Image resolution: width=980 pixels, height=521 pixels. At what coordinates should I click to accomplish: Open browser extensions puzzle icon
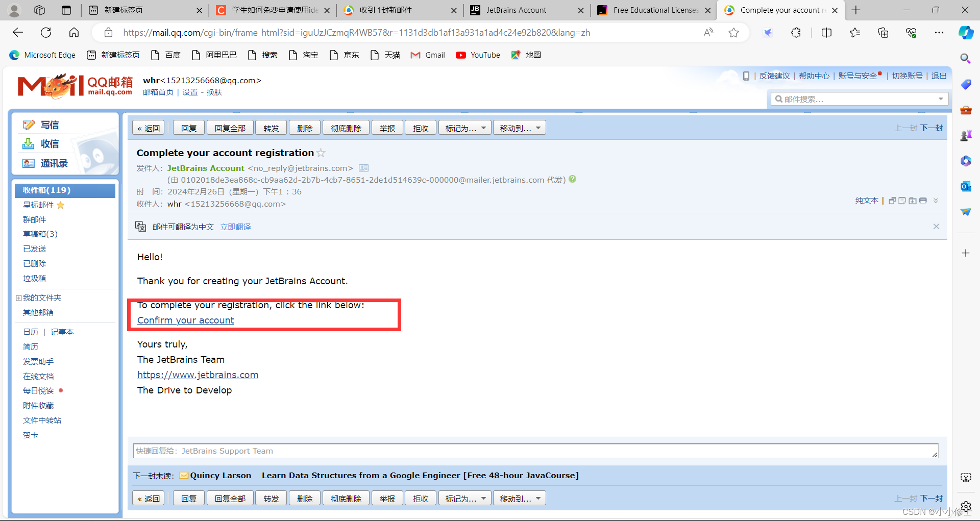tap(796, 33)
